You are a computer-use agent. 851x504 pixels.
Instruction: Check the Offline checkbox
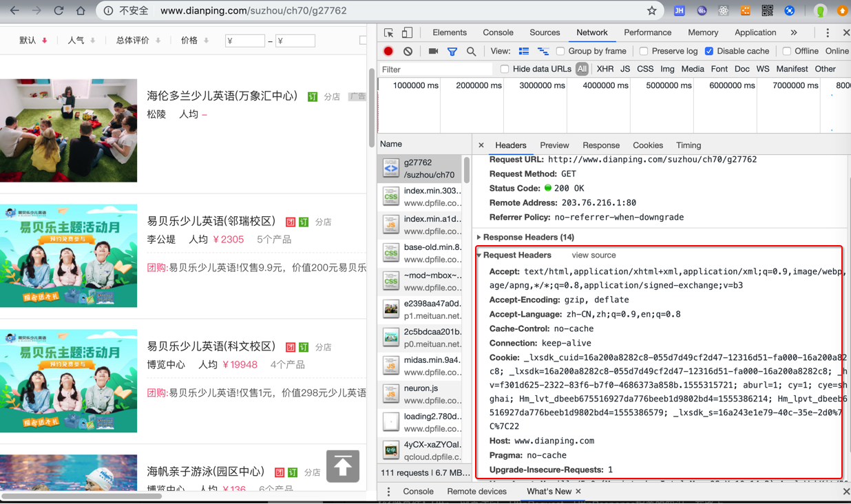[787, 51]
